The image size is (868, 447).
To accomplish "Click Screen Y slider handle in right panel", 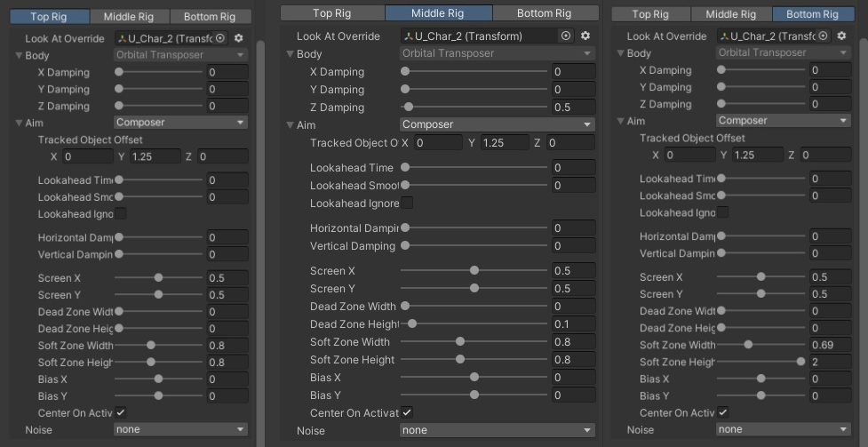I will (x=760, y=293).
